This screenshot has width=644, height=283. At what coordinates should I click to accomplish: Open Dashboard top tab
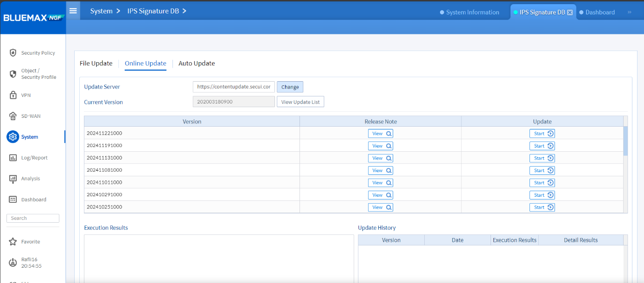(x=597, y=13)
